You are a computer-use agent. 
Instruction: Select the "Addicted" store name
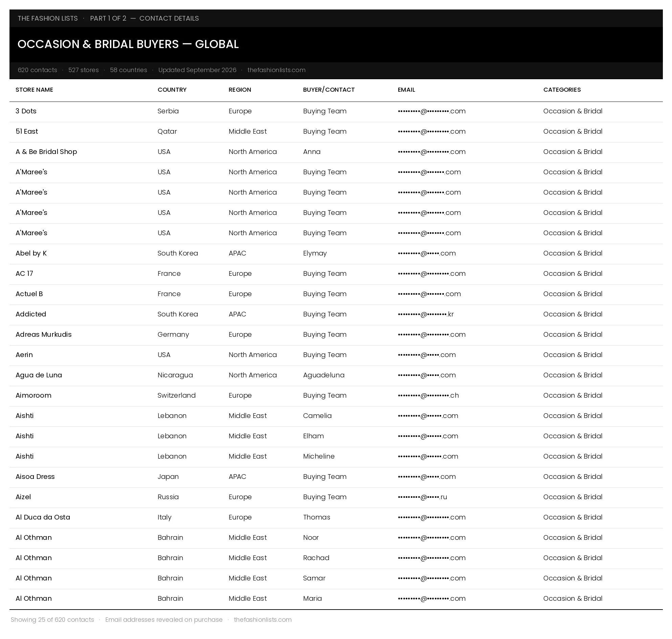pyautogui.click(x=31, y=314)
